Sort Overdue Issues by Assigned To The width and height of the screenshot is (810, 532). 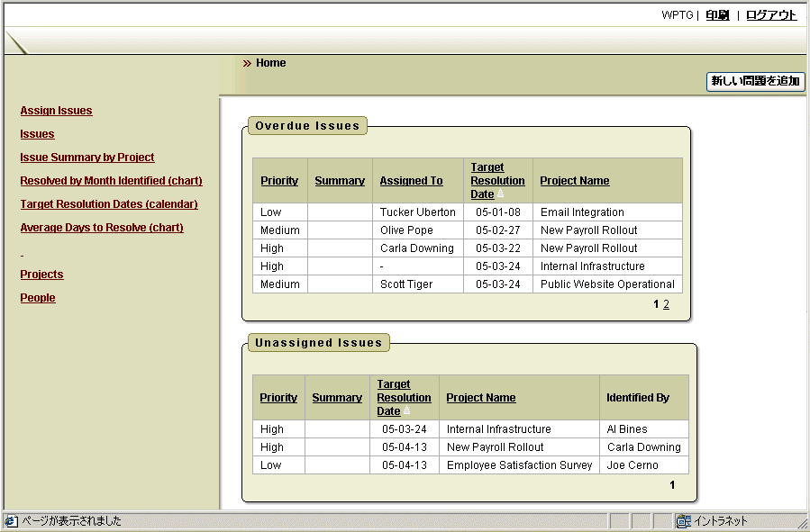(411, 181)
